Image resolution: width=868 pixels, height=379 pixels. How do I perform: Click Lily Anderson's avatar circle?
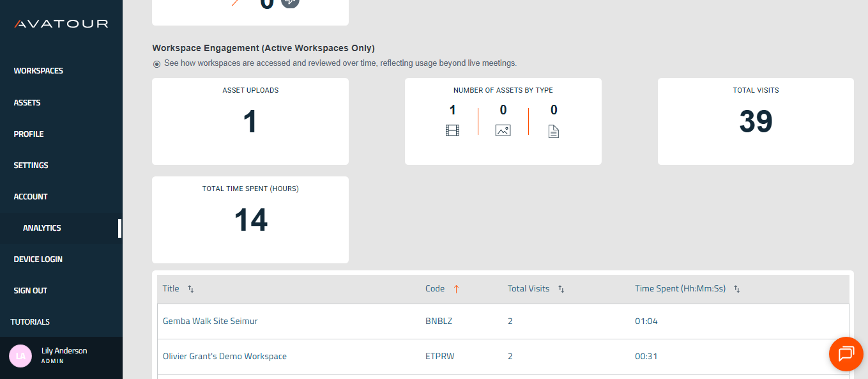click(x=19, y=355)
